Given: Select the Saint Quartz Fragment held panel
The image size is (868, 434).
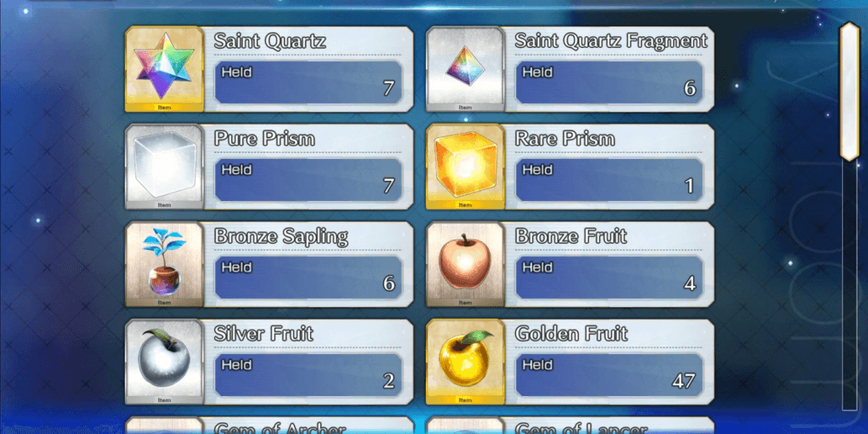Looking at the screenshot, I should pyautogui.click(x=609, y=82).
